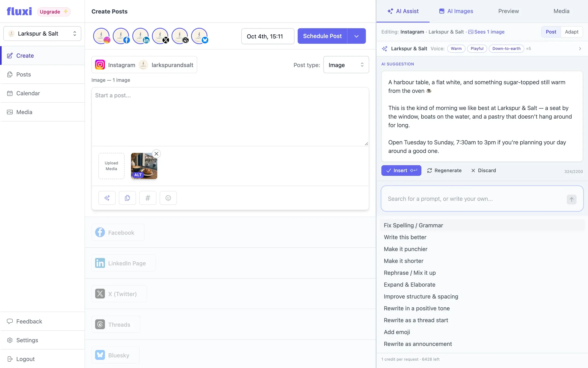Open the Post type Image dropdown
The height and width of the screenshot is (368, 588).
coord(346,65)
